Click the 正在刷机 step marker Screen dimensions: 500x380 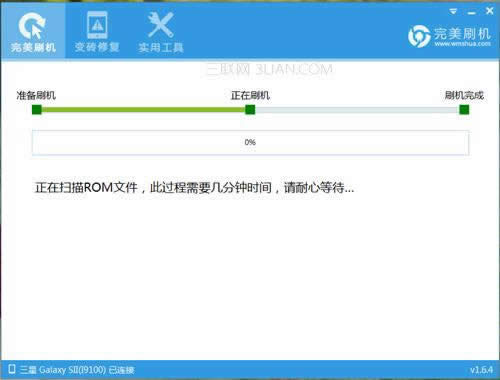pyautogui.click(x=250, y=109)
